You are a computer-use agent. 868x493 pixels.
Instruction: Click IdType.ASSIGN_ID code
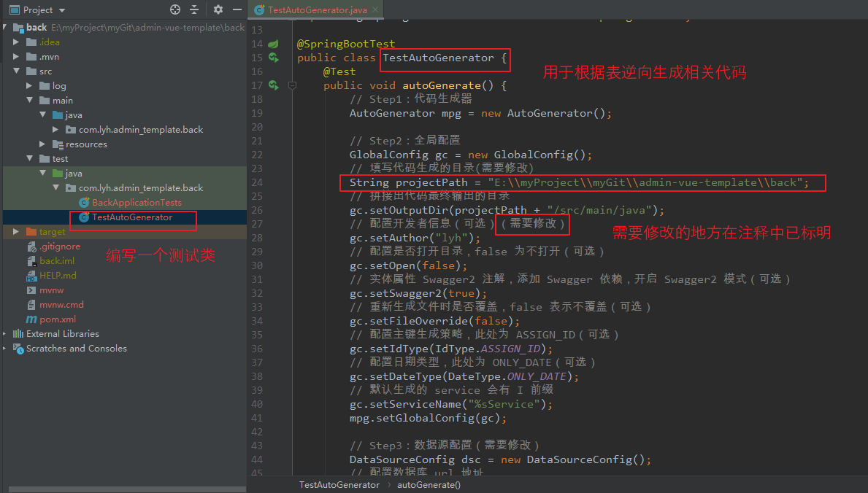coord(487,349)
